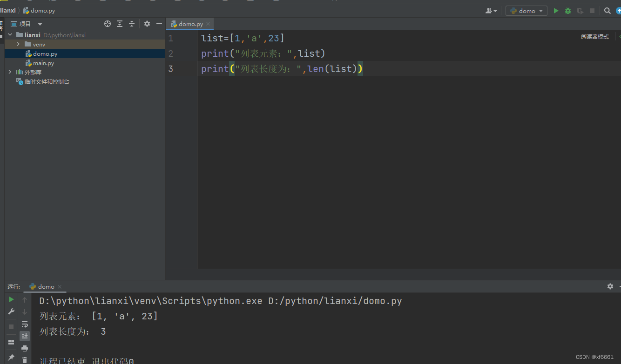
Task: Click the stop square in the top toolbar
Action: [x=592, y=11]
